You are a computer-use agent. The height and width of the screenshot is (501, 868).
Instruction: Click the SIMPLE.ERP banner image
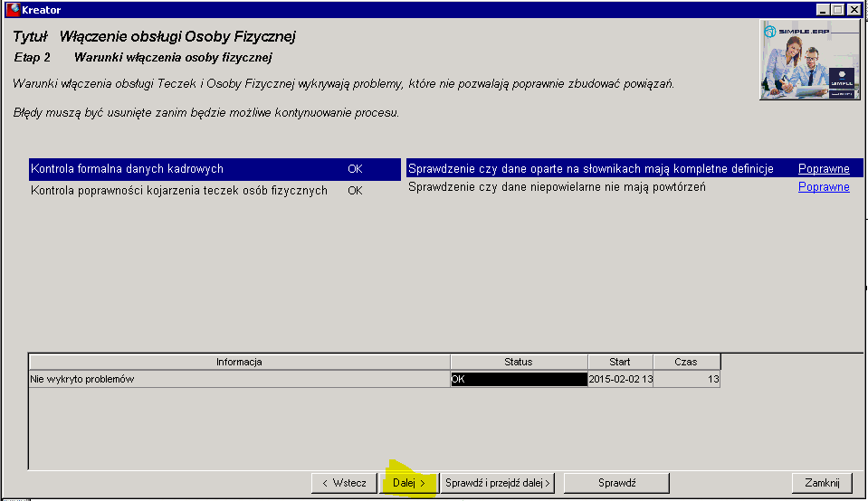[810, 60]
